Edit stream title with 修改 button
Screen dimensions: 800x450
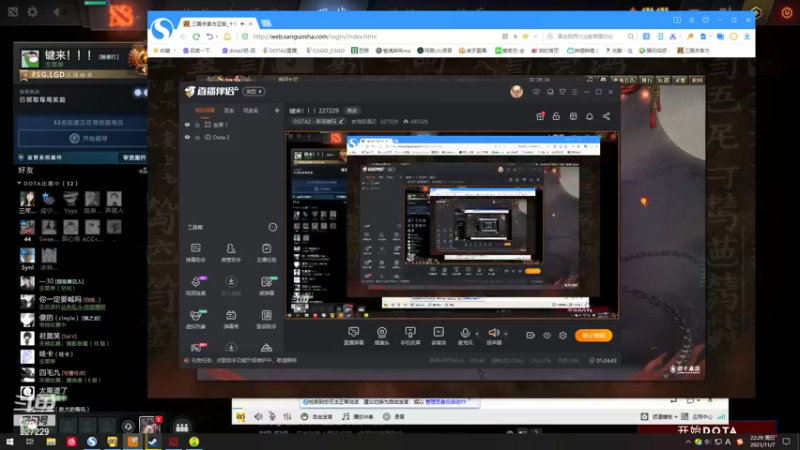click(x=352, y=110)
